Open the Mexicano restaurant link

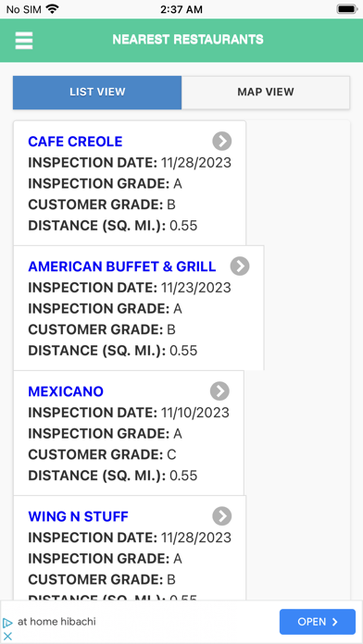(x=66, y=391)
